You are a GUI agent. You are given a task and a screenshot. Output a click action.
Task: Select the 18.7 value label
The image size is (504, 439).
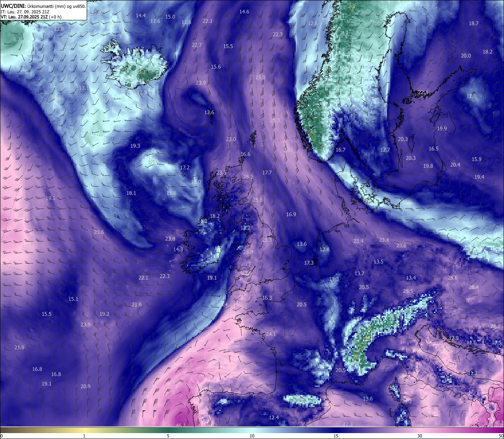pyautogui.click(x=474, y=23)
